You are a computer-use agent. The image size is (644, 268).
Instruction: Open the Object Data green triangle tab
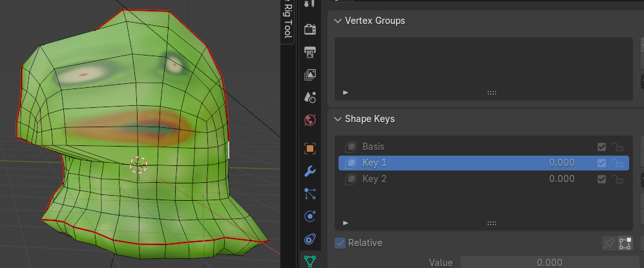310,261
